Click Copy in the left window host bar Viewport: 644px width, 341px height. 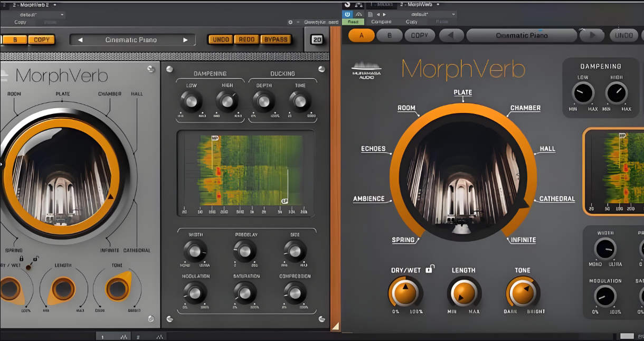21,22
